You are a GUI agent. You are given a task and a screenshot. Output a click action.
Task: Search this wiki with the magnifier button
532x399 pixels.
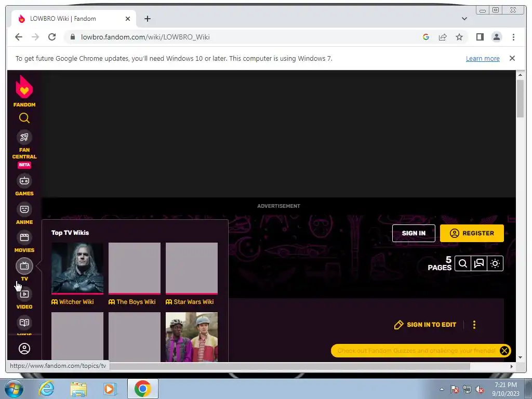point(463,263)
